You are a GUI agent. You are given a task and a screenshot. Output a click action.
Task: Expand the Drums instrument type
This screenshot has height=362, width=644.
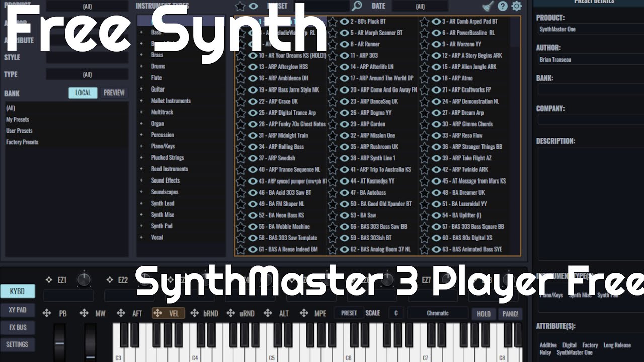[x=141, y=66]
